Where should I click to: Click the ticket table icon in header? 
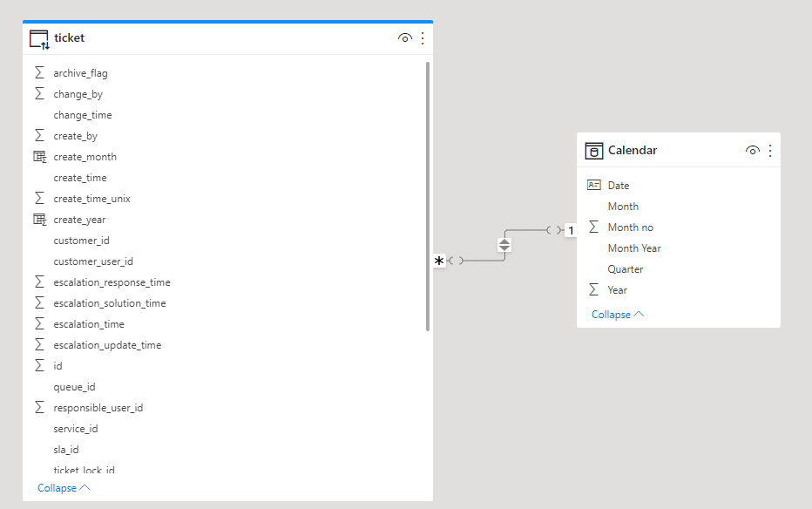(39, 39)
